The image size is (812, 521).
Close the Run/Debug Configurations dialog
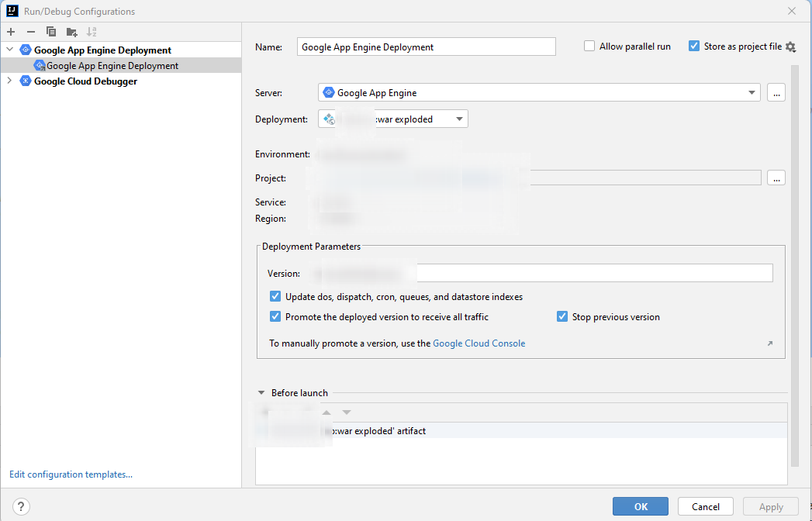pyautogui.click(x=792, y=11)
